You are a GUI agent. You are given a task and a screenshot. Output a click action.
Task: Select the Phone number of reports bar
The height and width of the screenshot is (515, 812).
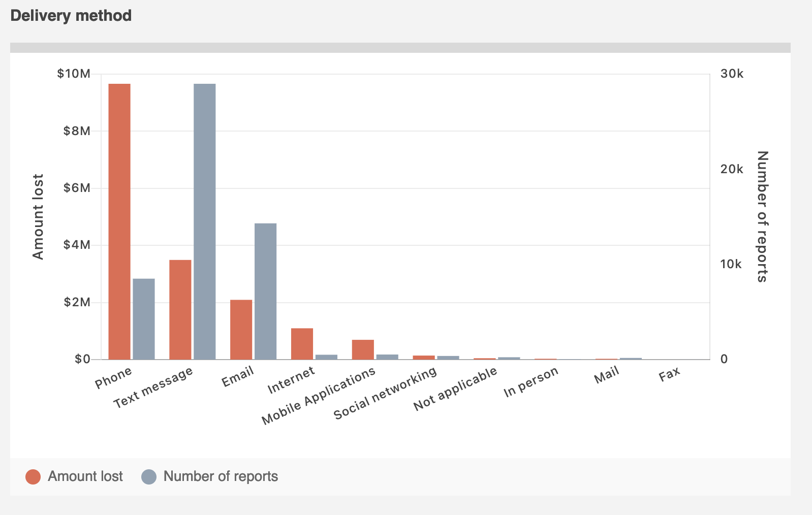click(144, 319)
